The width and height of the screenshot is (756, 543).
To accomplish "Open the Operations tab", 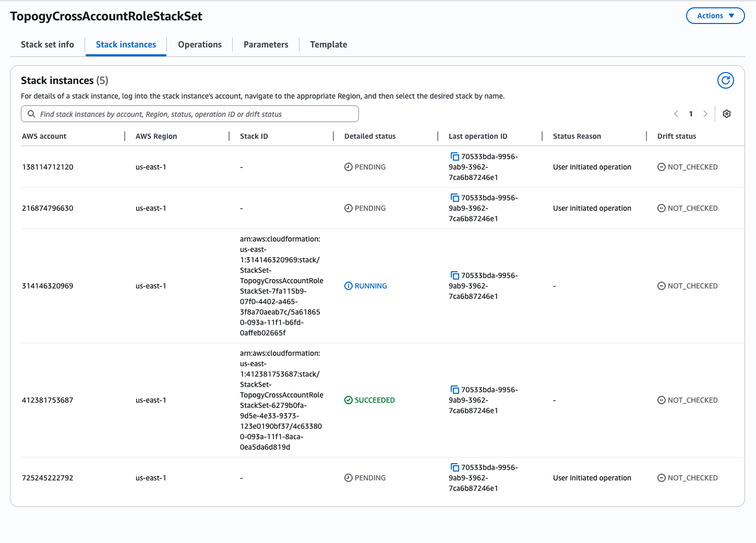I will (200, 45).
